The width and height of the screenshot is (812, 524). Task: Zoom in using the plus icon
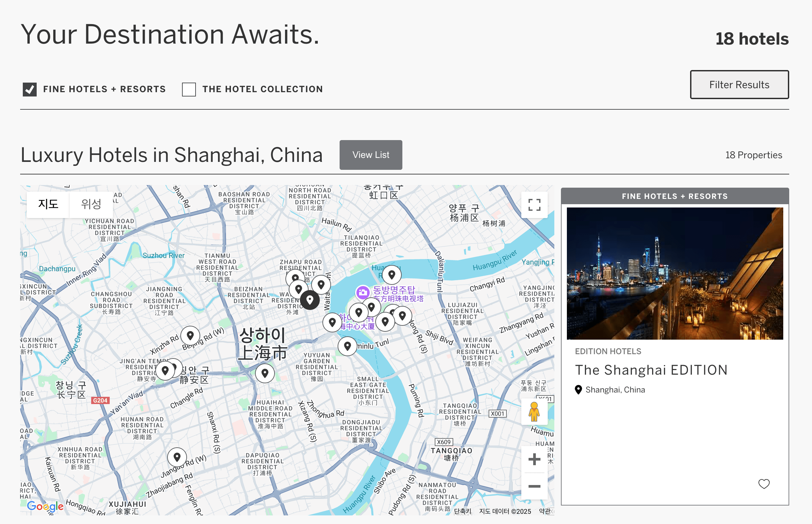534,459
